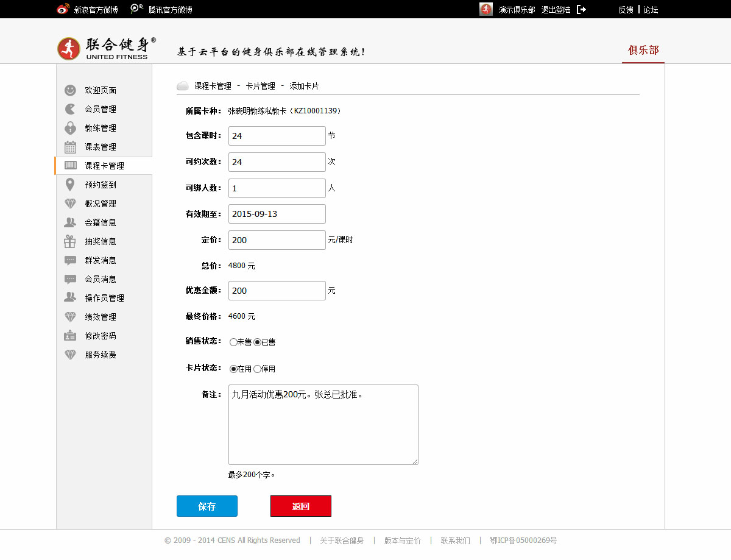Viewport: 731px width, 560px height.
Task: Click the speech bubble icon for 群发消息
Action: point(71,260)
